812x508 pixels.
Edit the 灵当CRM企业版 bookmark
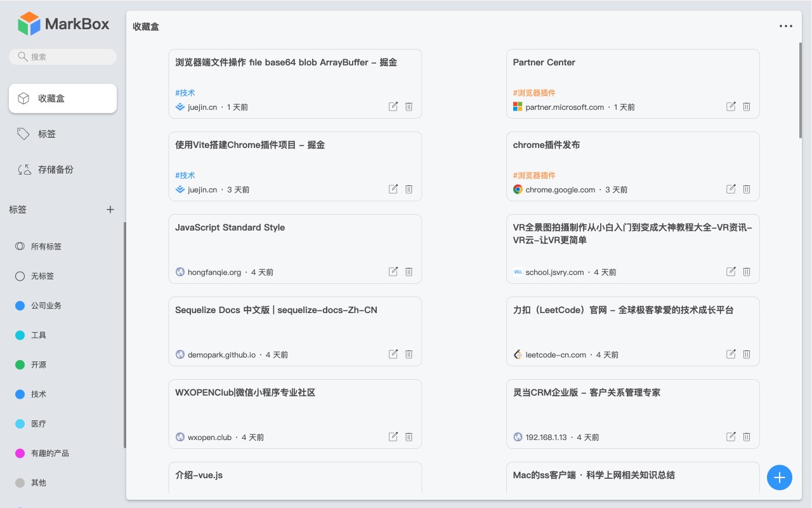[731, 437]
